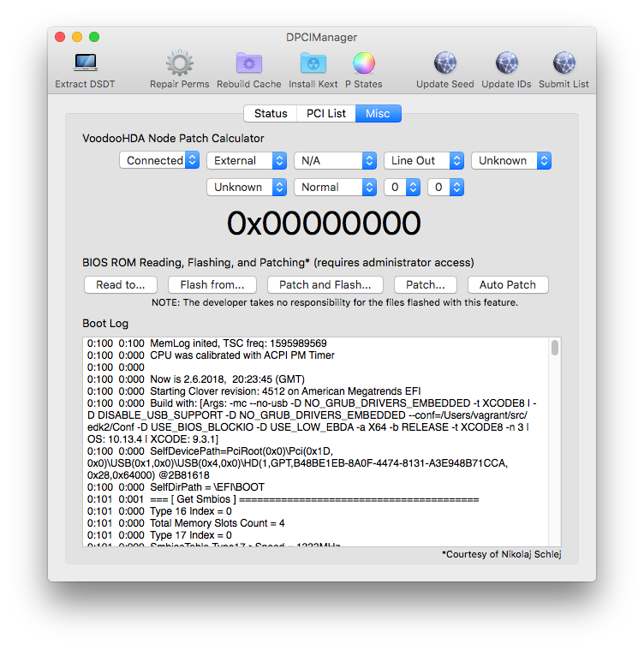Screen dimensions: 644x650
Task: Open the Unknown dropdown right of Line Out
Action: 511,160
